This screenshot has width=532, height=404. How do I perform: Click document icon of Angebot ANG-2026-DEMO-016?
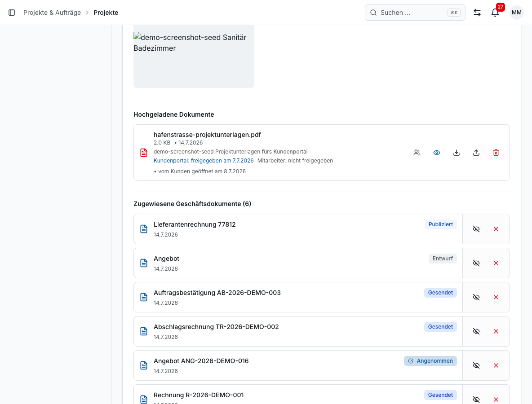click(144, 365)
